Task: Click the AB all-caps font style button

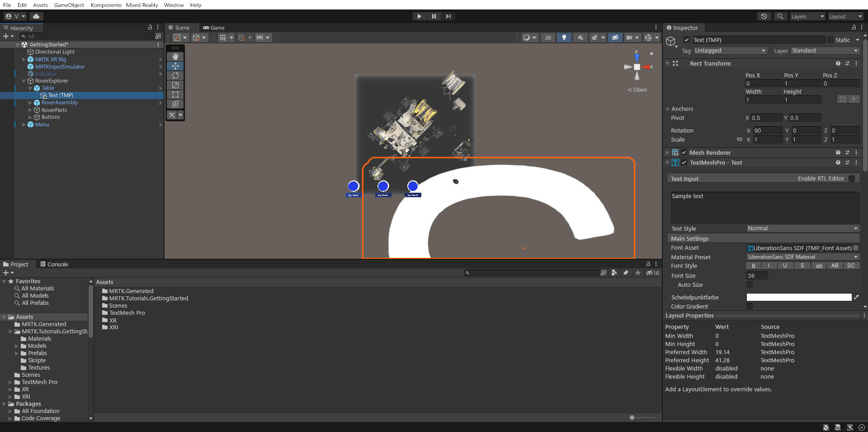Action: coord(835,266)
